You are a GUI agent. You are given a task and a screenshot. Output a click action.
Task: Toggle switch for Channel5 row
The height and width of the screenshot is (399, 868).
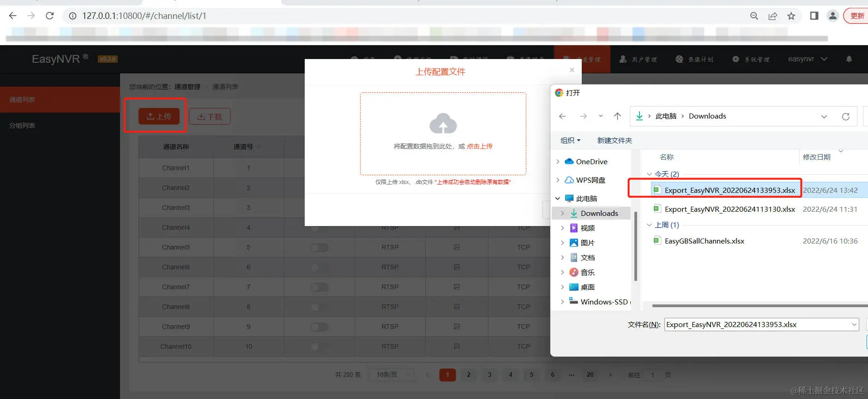pos(319,248)
